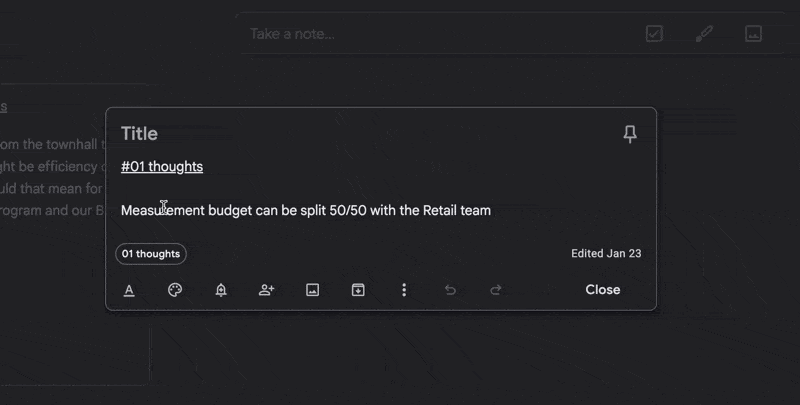The height and width of the screenshot is (405, 800).
Task: Click the Edited Jan 23 timestamp
Action: click(606, 254)
